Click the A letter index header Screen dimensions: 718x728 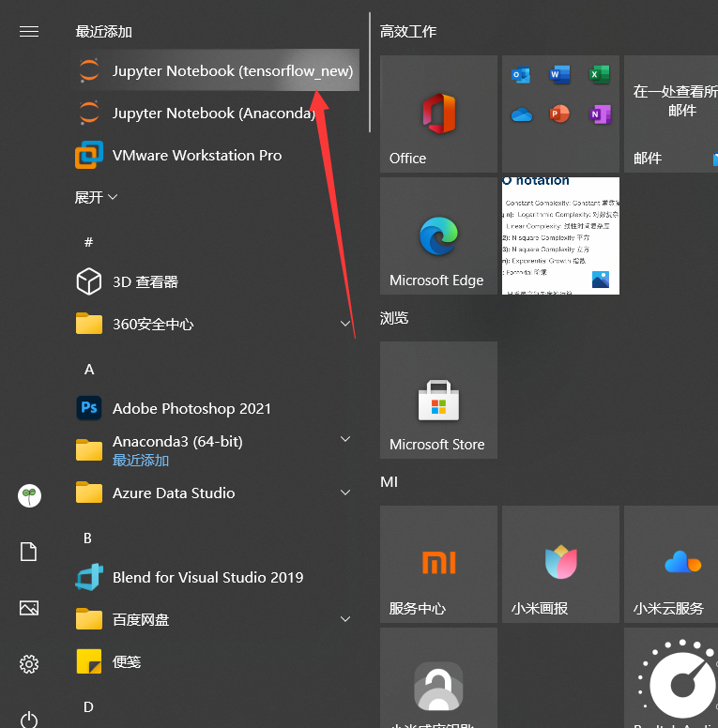(x=89, y=370)
